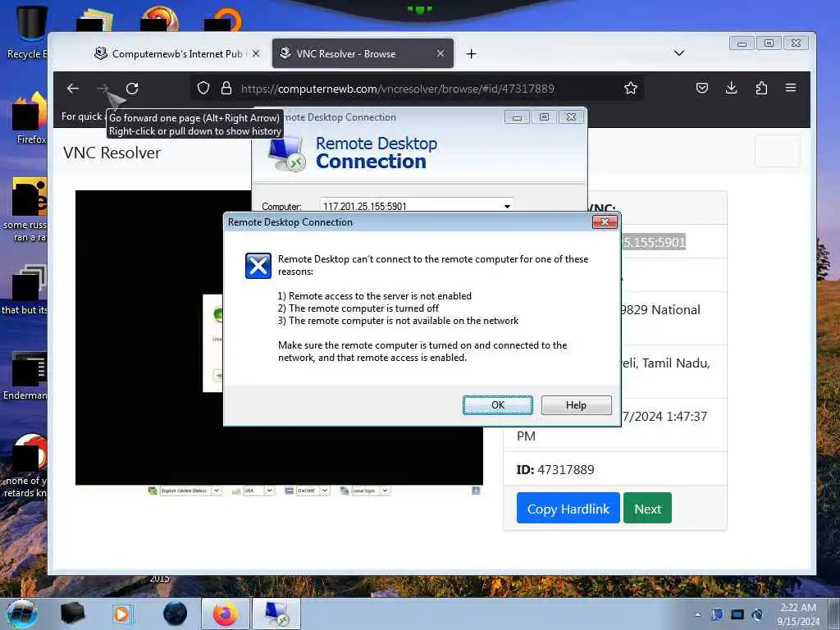Open the Firefox downloads panel
This screenshot has width=840, height=630.
(731, 88)
